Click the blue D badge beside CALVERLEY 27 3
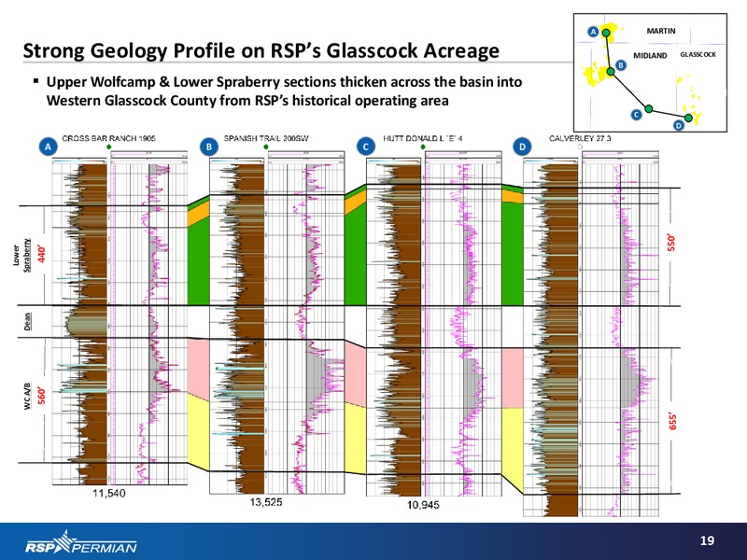747x560 pixels. pyautogui.click(x=522, y=147)
